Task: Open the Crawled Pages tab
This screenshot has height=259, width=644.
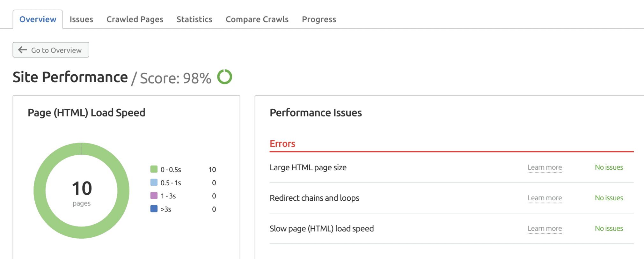Action: coord(135,19)
